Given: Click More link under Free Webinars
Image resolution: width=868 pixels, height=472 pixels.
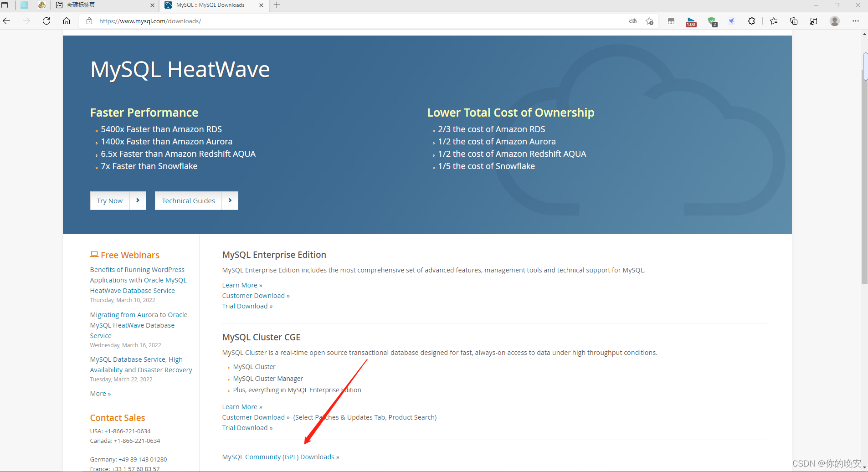Looking at the screenshot, I should [100, 394].
